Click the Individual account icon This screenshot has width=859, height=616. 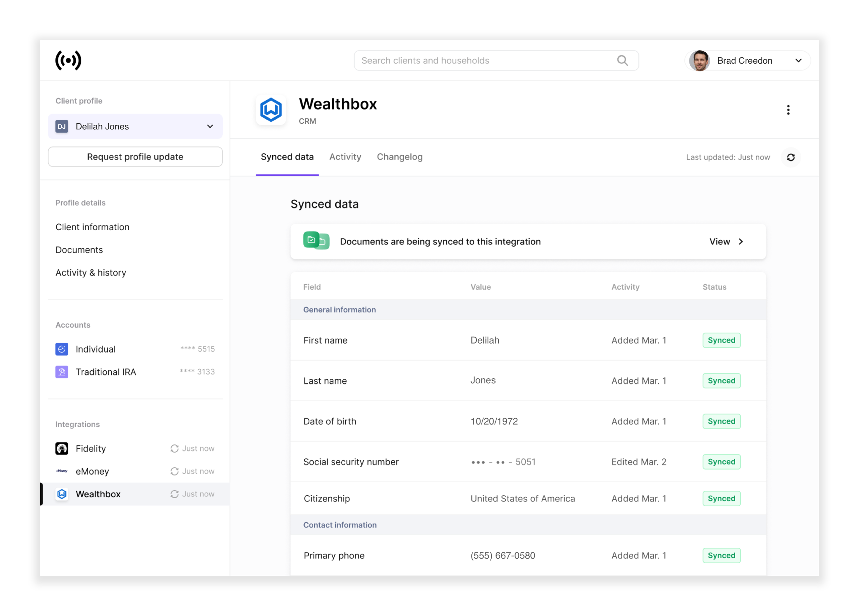tap(62, 348)
